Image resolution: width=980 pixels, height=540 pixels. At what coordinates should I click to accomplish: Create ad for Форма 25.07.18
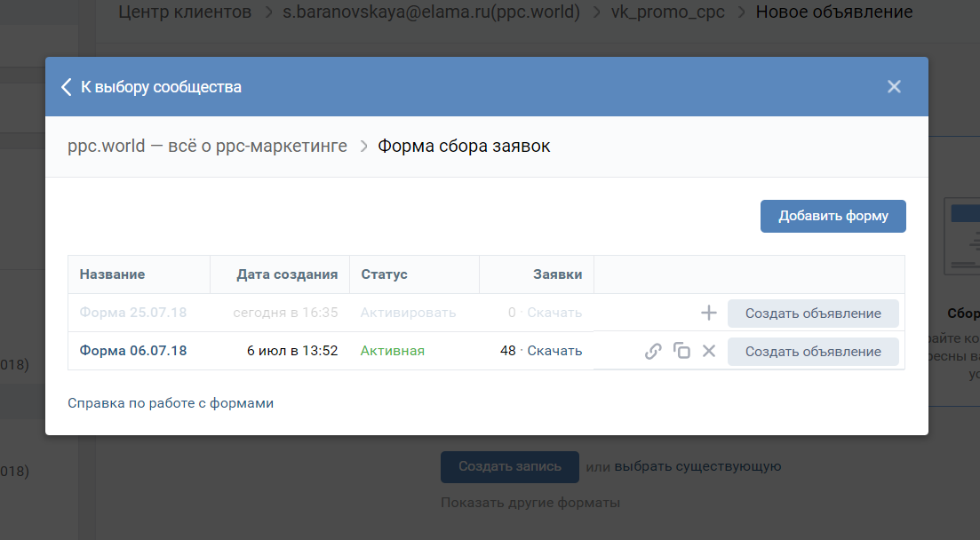813,313
